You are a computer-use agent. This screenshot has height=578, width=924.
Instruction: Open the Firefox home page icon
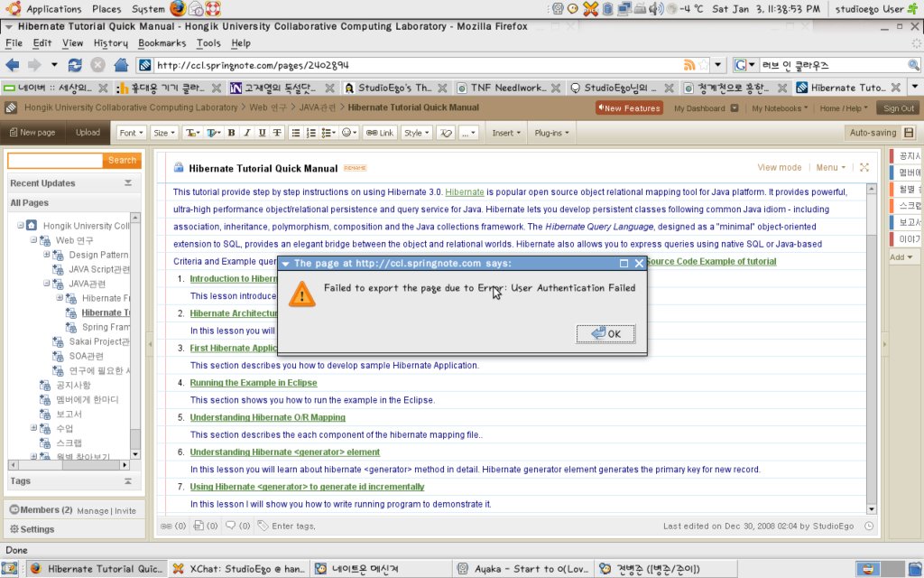(x=121, y=65)
